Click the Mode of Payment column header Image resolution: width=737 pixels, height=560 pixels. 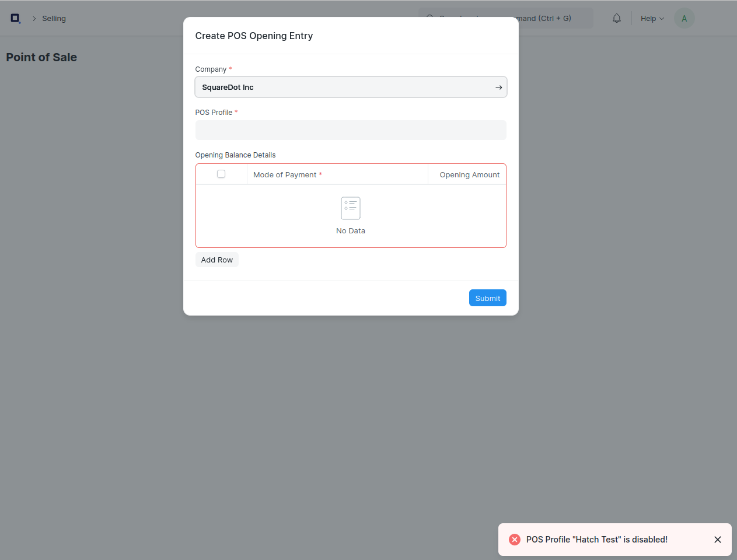(x=285, y=174)
